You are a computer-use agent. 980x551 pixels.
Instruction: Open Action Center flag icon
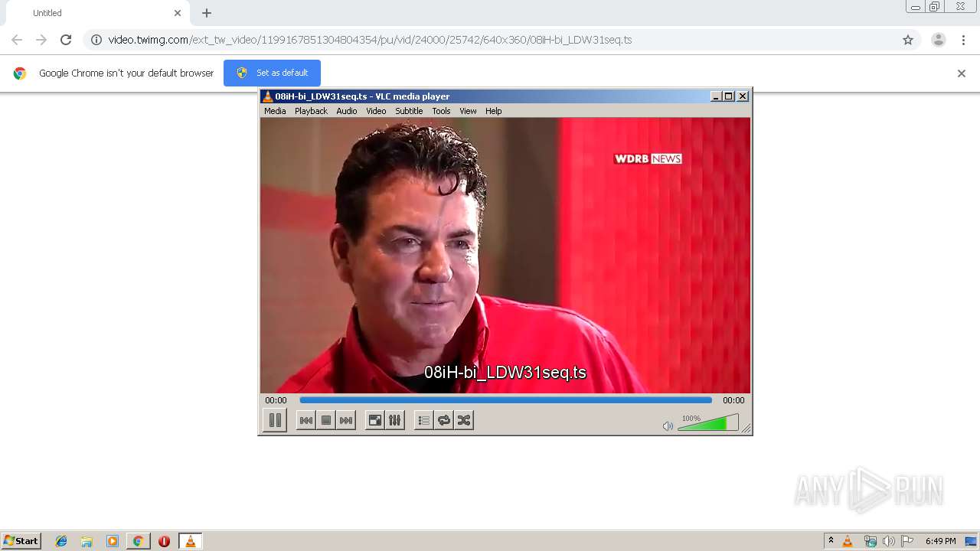point(907,541)
